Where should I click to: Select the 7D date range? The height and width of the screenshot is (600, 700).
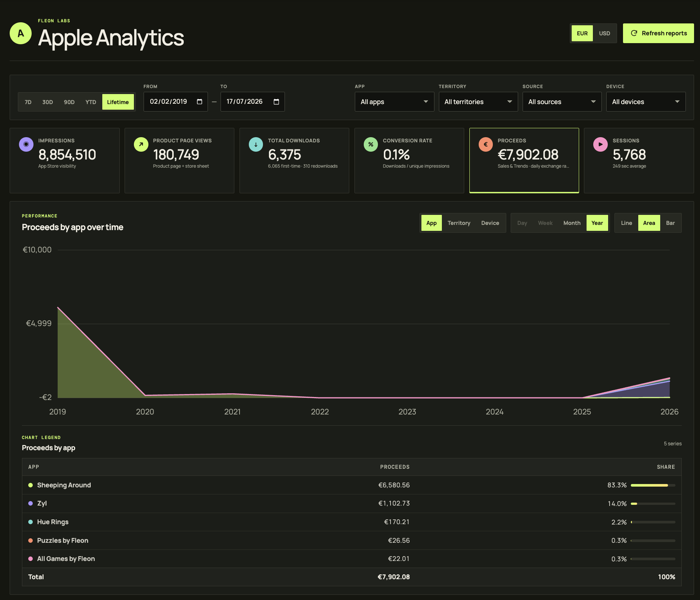(x=28, y=102)
